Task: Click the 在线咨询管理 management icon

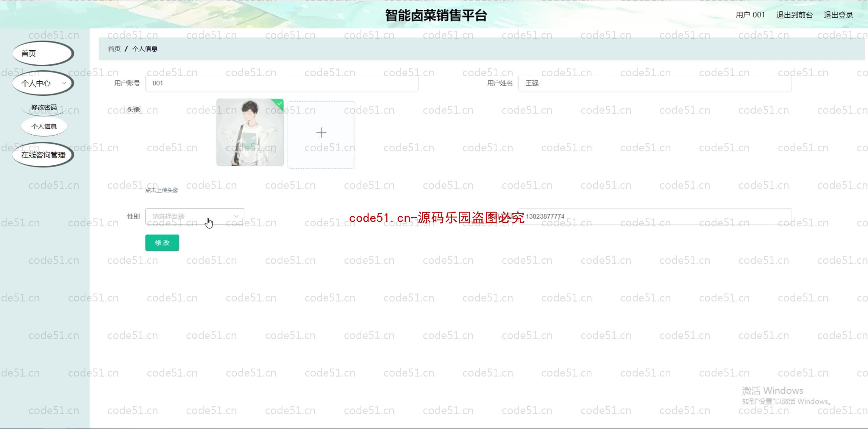Action: click(x=43, y=155)
